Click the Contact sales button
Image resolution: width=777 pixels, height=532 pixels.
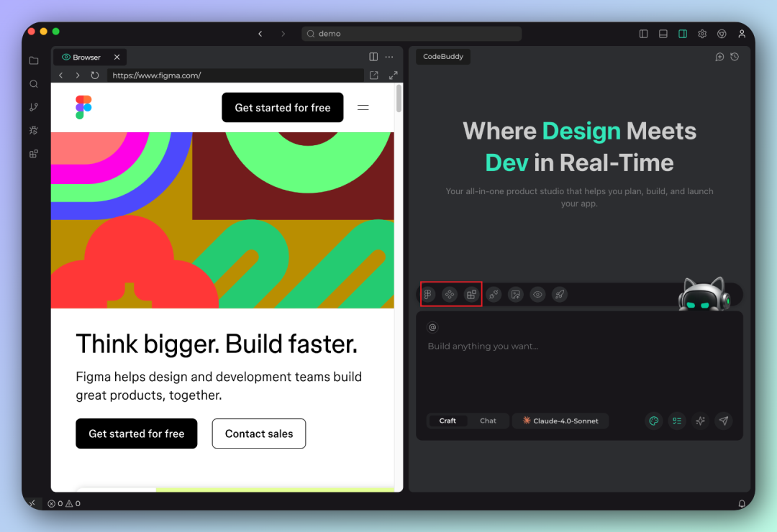pos(259,434)
